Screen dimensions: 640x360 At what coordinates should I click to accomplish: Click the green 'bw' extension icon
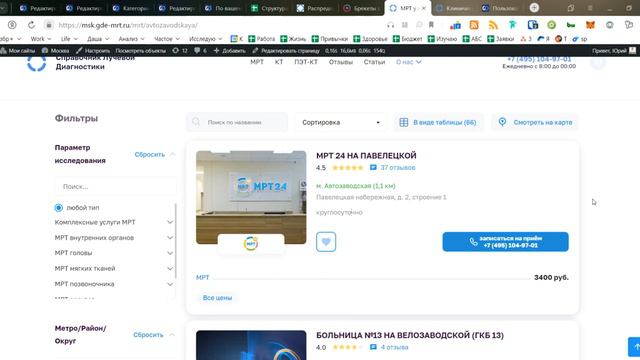pyautogui.click(x=571, y=25)
